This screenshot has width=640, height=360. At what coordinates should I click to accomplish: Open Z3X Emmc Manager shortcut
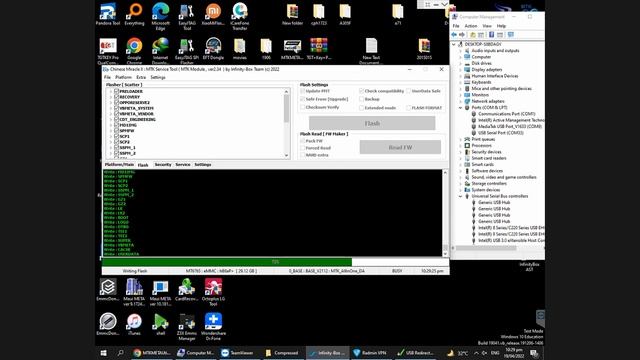pos(187,326)
